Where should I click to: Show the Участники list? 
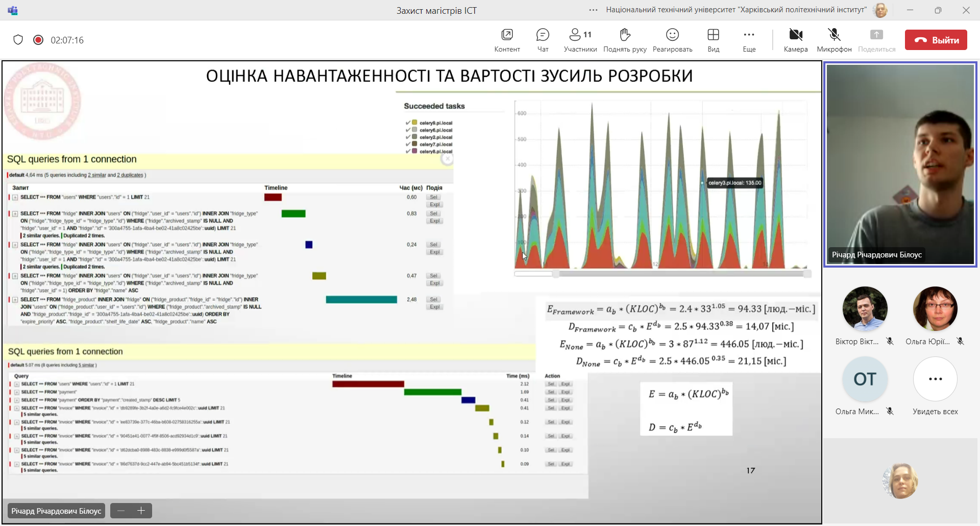(x=580, y=40)
